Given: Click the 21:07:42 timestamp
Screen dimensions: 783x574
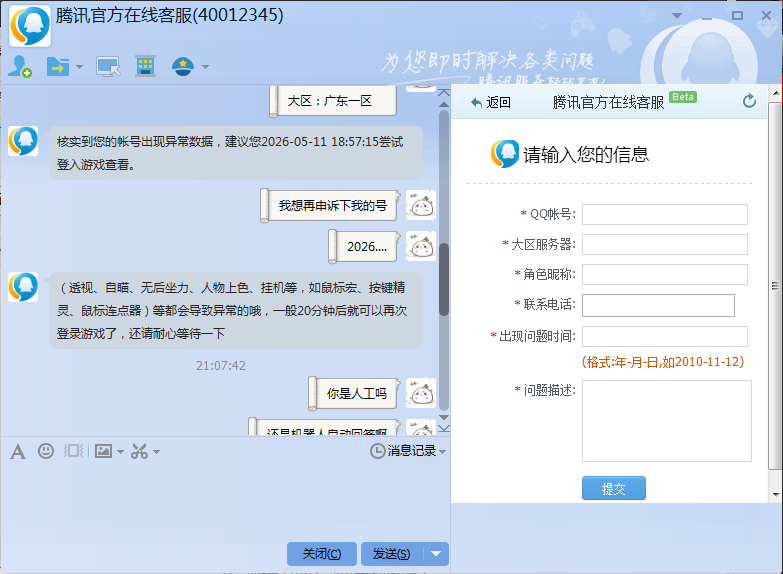Looking at the screenshot, I should pos(221,366).
